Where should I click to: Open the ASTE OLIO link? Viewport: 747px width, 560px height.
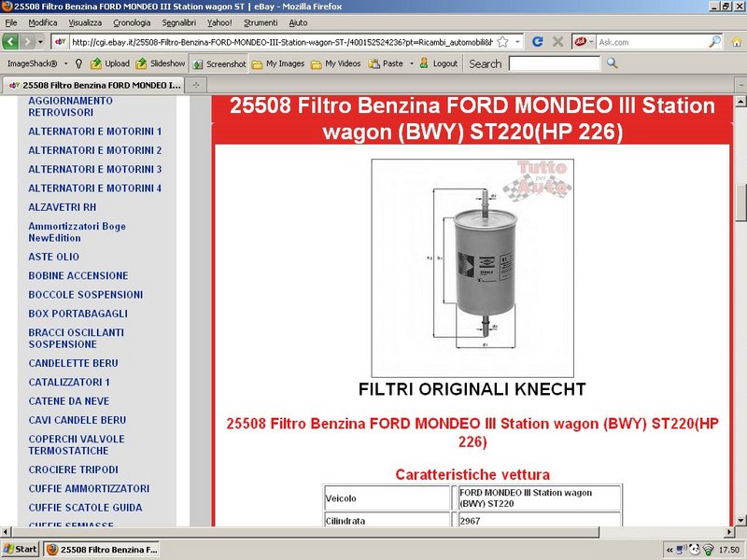pos(54,258)
